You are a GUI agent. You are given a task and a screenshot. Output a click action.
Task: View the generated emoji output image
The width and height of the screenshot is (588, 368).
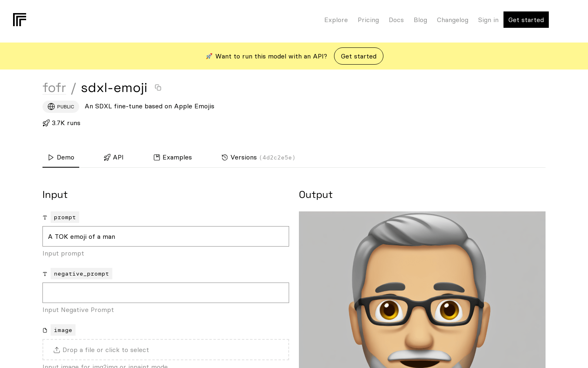(422, 289)
